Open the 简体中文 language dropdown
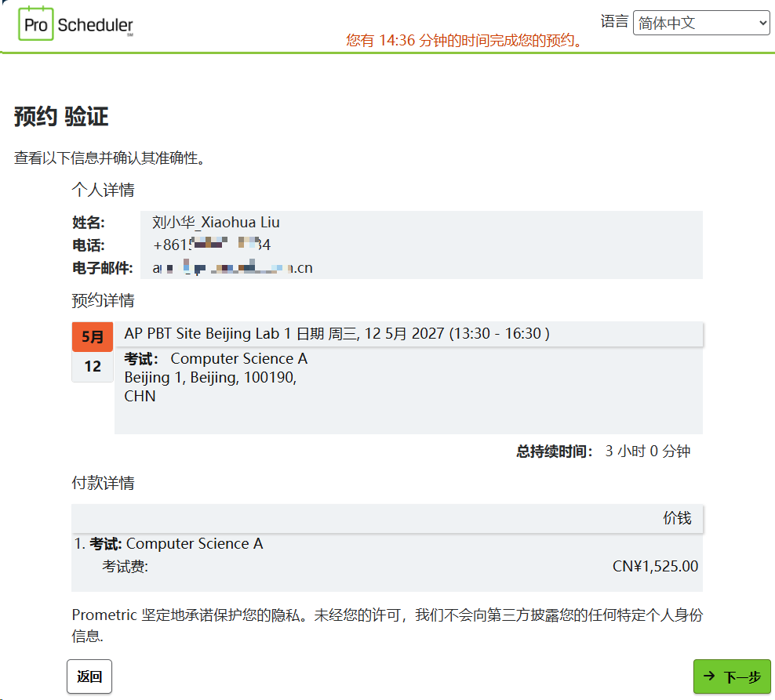The image size is (775, 700). (700, 23)
